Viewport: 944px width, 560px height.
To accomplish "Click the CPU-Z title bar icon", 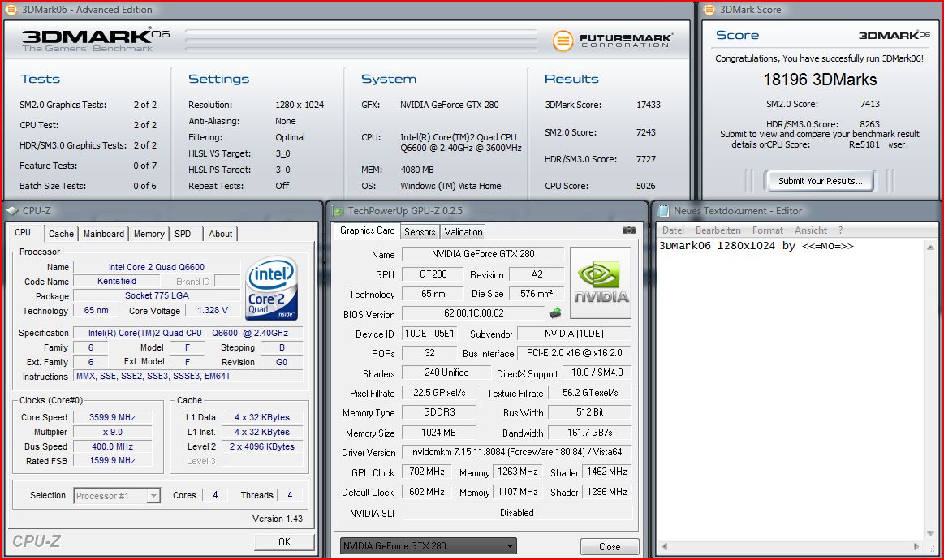I will click(13, 211).
